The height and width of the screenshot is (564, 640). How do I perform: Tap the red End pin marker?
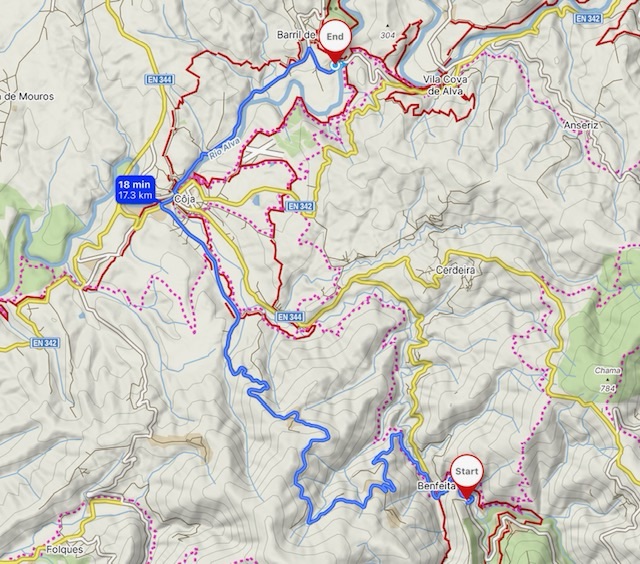click(335, 42)
